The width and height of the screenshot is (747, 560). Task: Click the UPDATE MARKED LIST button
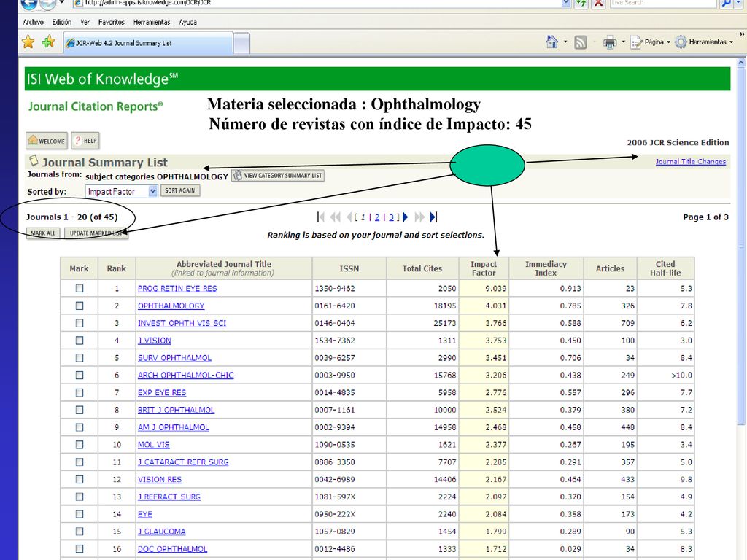(x=96, y=233)
